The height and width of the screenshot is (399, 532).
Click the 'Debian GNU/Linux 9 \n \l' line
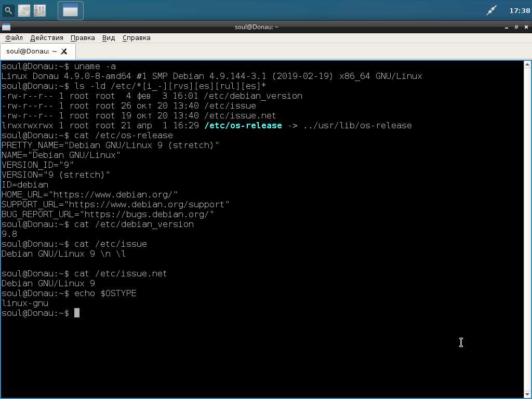[63, 254]
